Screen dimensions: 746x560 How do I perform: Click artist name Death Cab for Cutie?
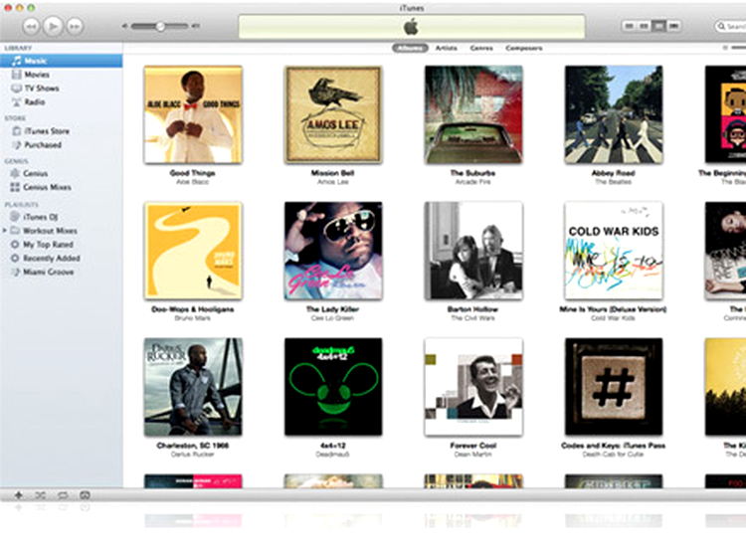coord(613,455)
